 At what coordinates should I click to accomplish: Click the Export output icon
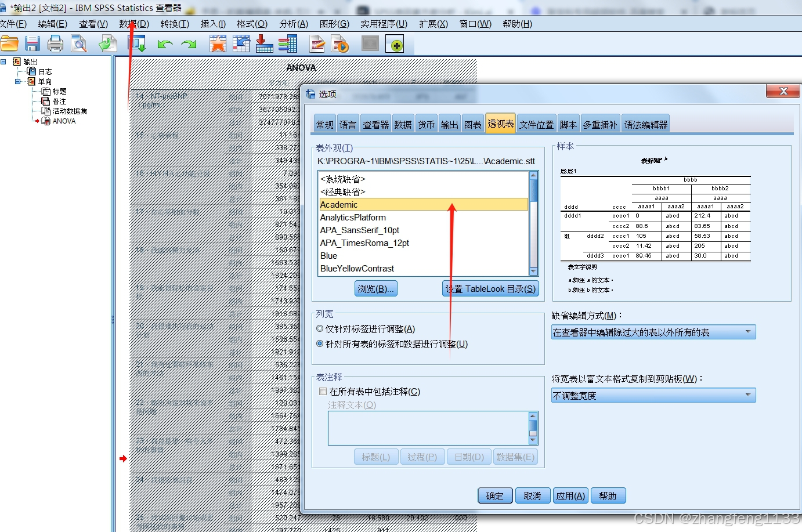point(108,44)
